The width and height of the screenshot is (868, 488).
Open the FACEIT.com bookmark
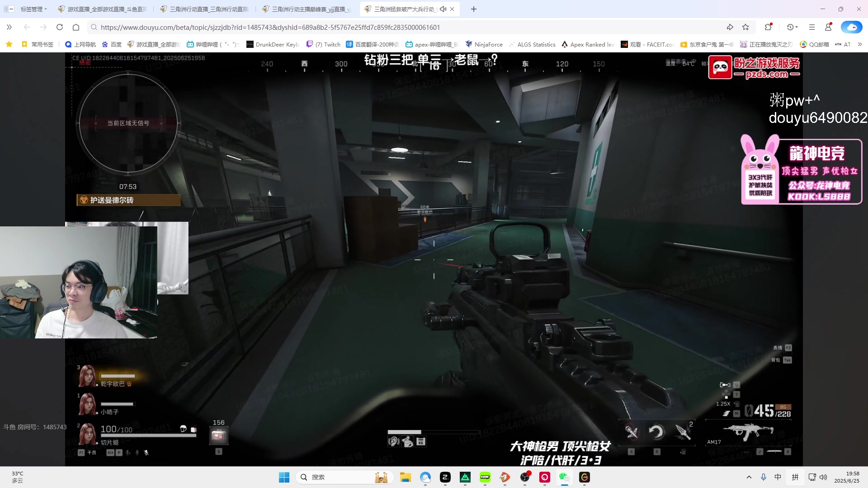[x=647, y=44]
